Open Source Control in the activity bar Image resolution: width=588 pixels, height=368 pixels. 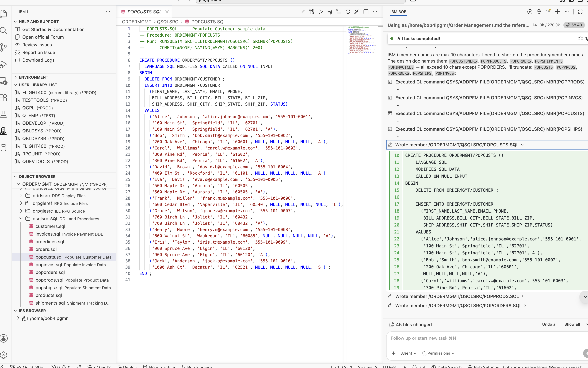click(x=4, y=47)
